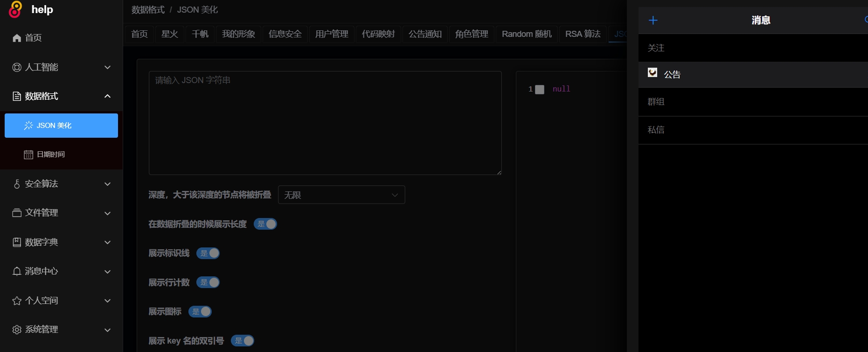Click the JSON 美化 sparkle icon
The width and height of the screenshot is (868, 352).
pos(28,125)
